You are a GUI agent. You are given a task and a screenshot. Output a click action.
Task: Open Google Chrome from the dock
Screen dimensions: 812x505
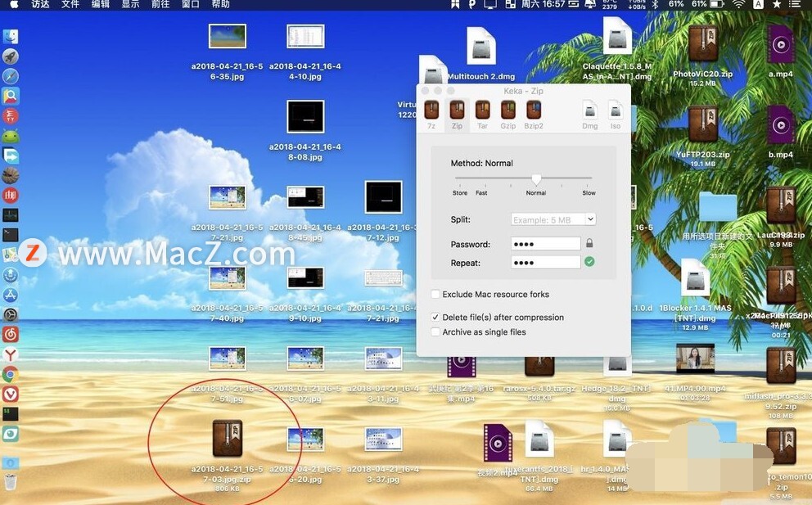click(11, 374)
